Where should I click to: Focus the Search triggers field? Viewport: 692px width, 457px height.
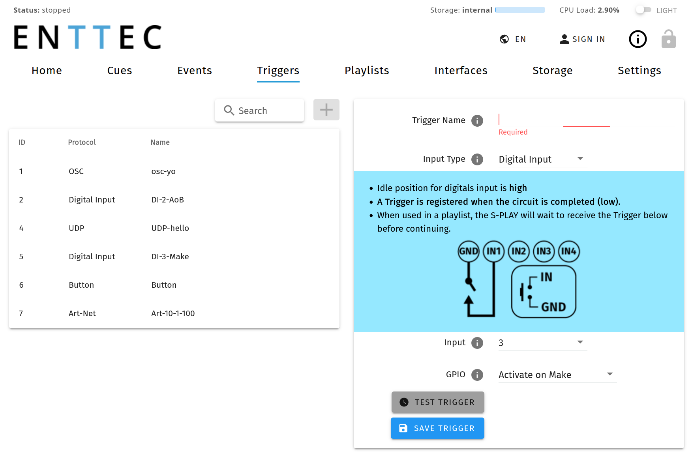point(260,110)
